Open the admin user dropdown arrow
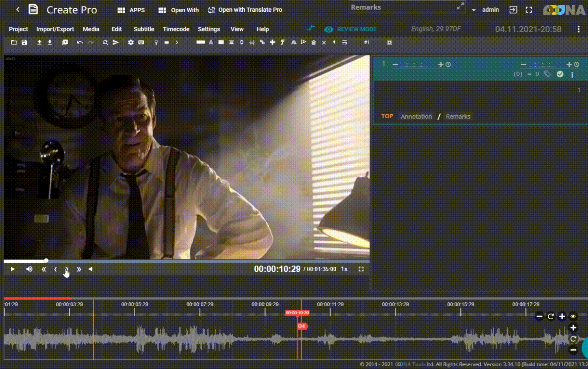 [x=474, y=10]
